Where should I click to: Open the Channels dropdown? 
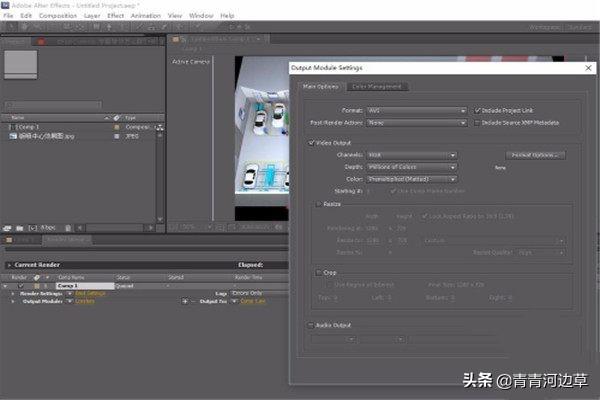[x=411, y=155]
